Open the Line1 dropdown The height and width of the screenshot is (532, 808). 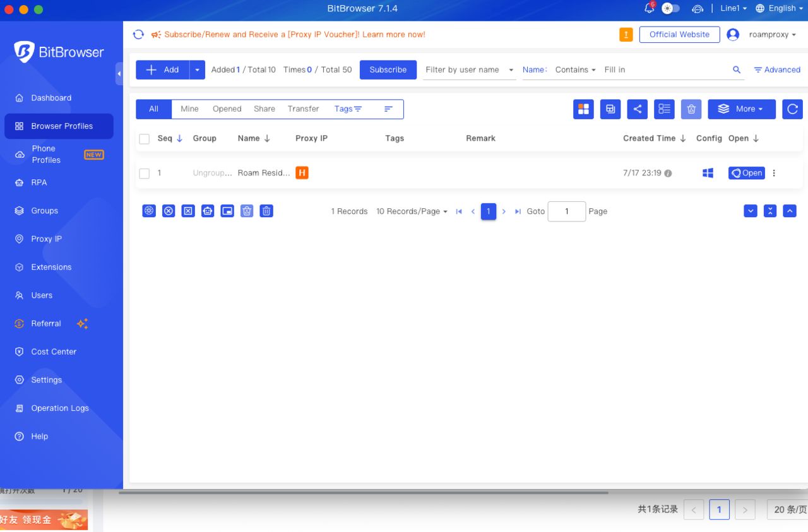coord(734,8)
